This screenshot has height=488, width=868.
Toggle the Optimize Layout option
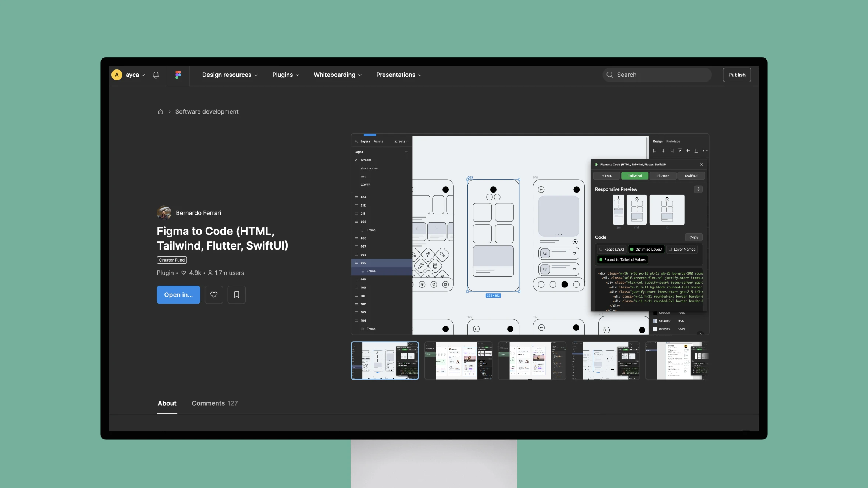[646, 250]
